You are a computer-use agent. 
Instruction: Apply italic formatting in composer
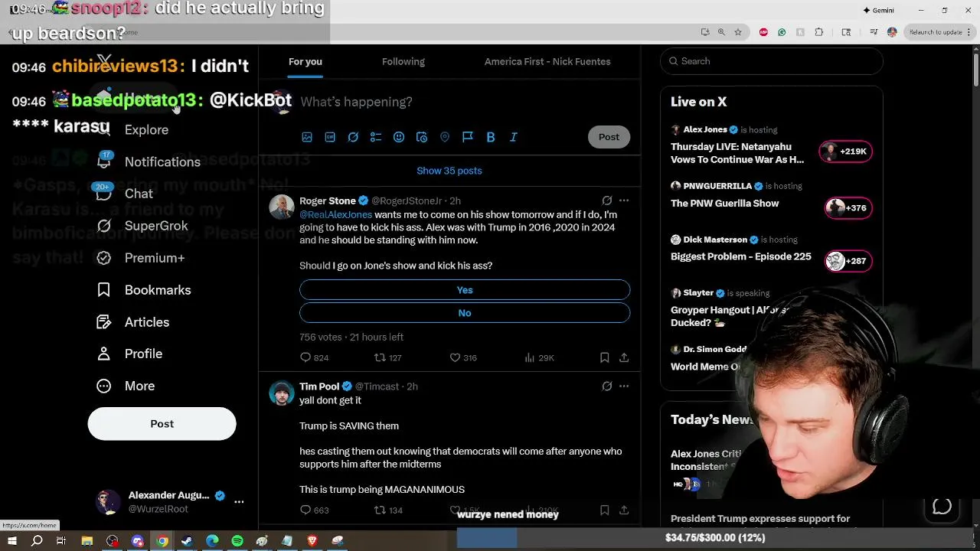[x=514, y=137]
